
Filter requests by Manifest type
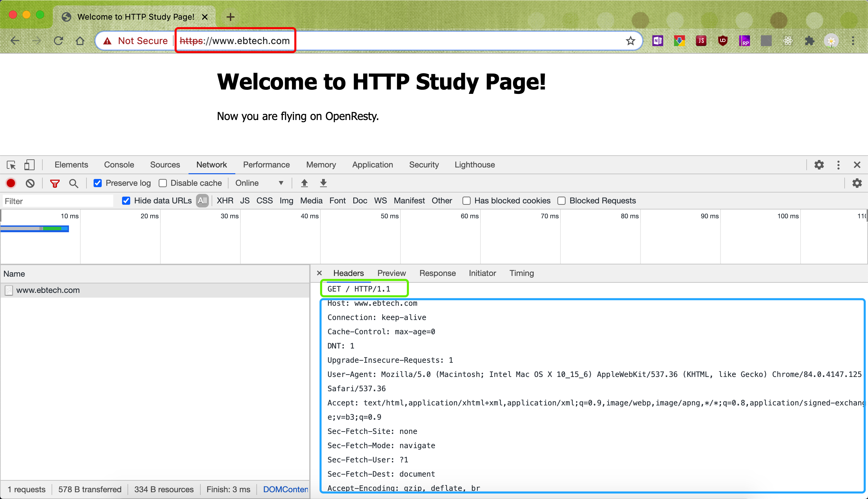(x=409, y=201)
